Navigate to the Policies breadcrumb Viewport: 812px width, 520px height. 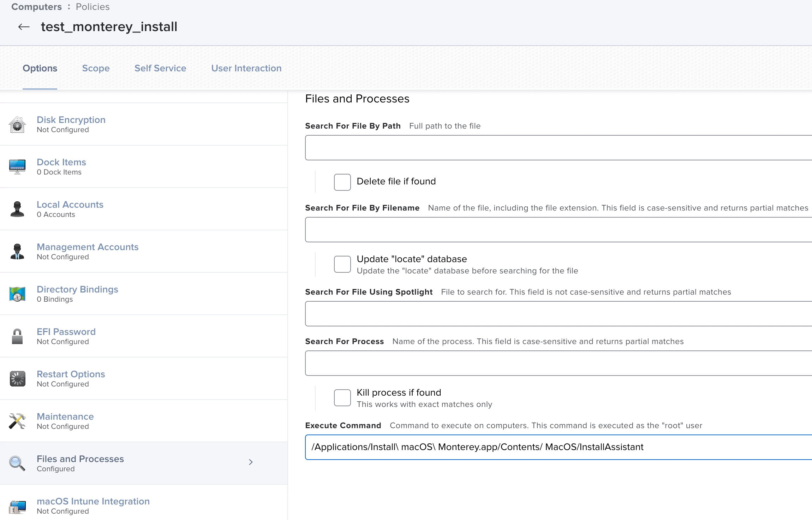click(x=92, y=7)
